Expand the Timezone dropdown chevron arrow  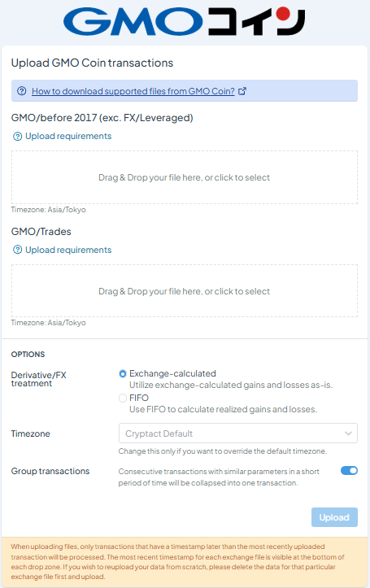click(x=348, y=433)
